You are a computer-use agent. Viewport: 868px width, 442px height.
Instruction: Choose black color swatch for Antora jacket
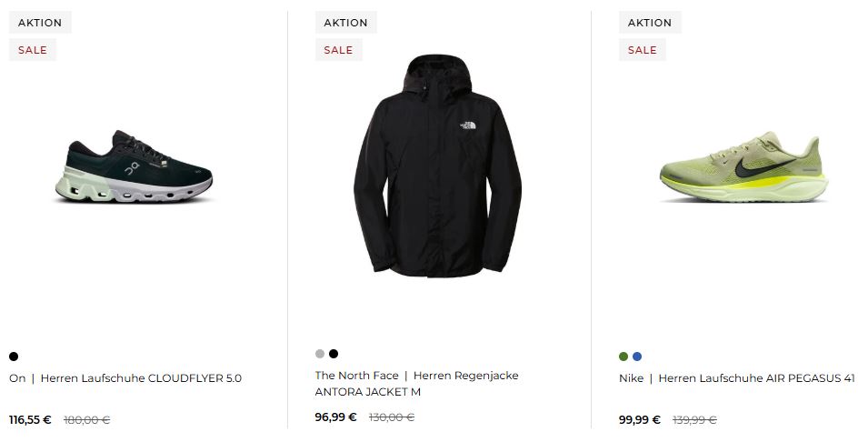(334, 354)
